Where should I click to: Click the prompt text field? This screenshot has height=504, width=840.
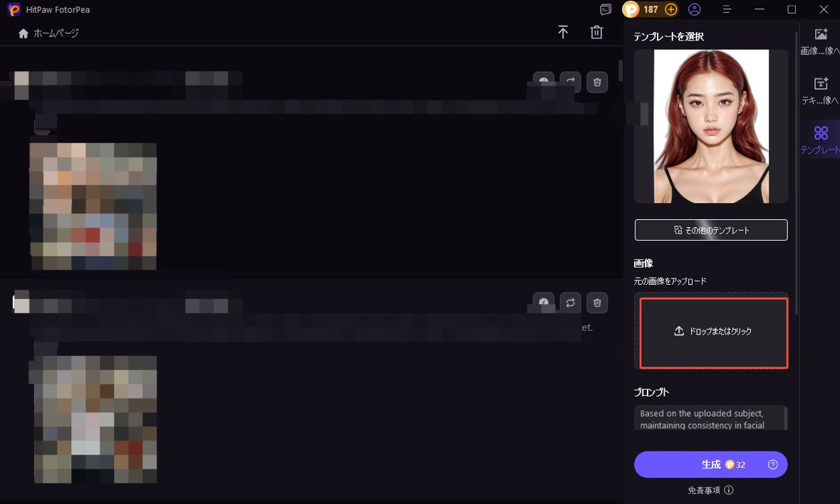point(707,419)
